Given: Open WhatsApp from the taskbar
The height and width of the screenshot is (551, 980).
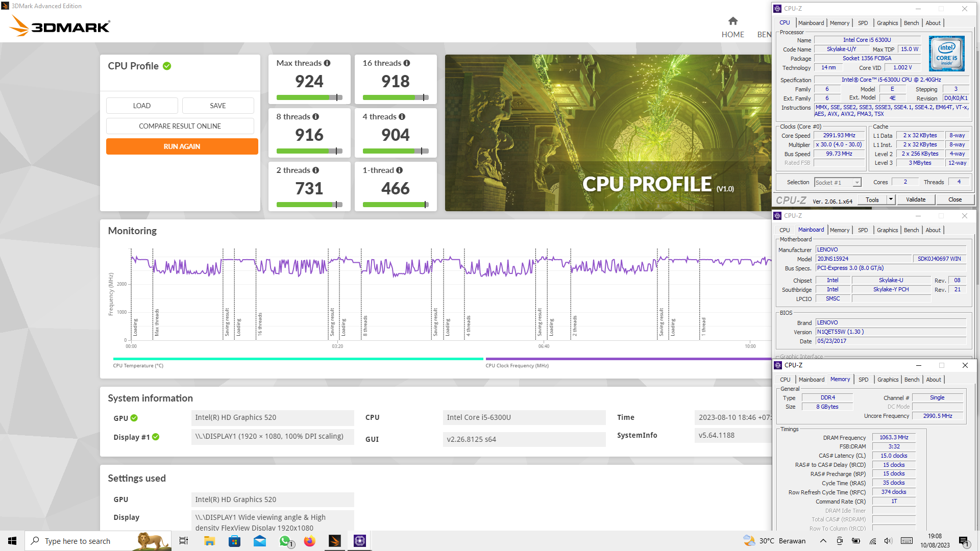Looking at the screenshot, I should 285,541.
